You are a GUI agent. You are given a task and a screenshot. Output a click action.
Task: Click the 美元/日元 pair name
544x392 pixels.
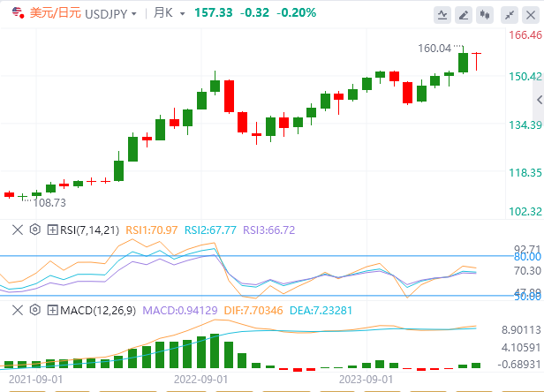point(55,13)
